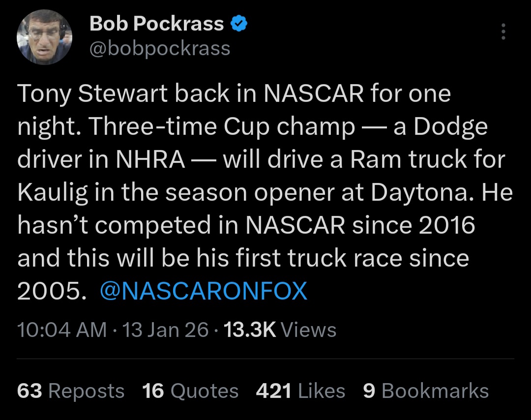See who gave the 421 Likes
This screenshot has height=420, width=531.
click(x=300, y=391)
